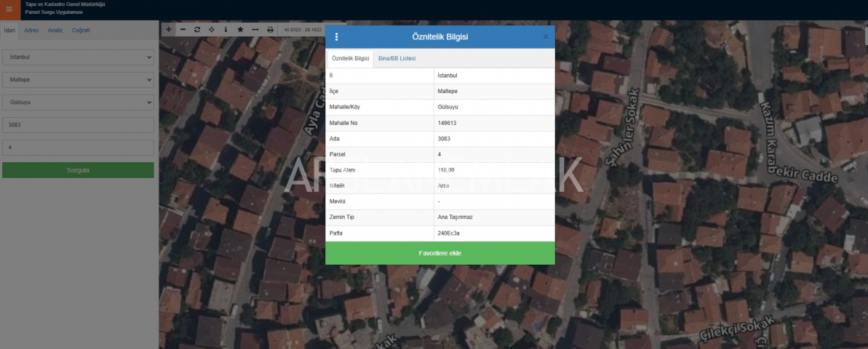The width and height of the screenshot is (868, 349).
Task: Activate the locate crosshair tool
Action: pyautogui.click(x=212, y=30)
